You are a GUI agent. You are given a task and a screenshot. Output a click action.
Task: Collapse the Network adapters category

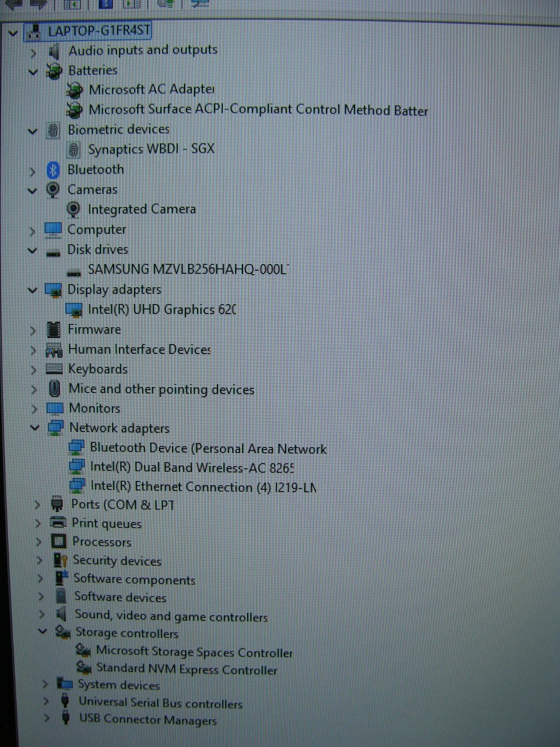coord(35,427)
